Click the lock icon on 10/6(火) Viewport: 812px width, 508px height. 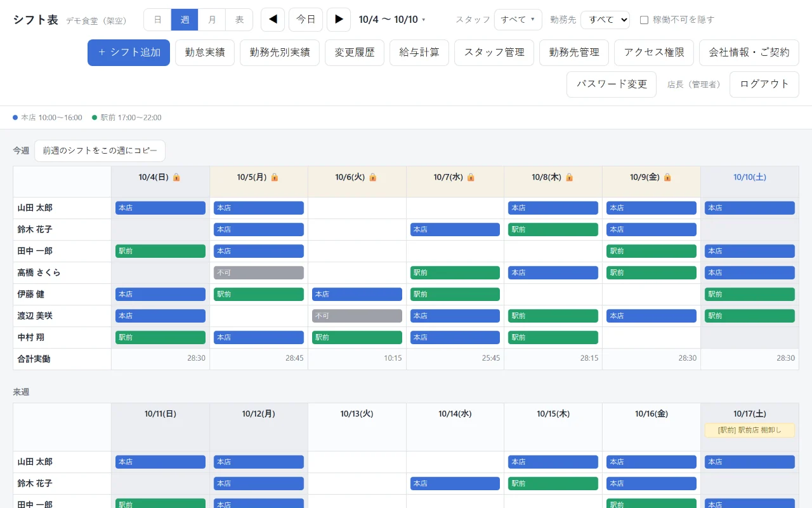pyautogui.click(x=373, y=177)
